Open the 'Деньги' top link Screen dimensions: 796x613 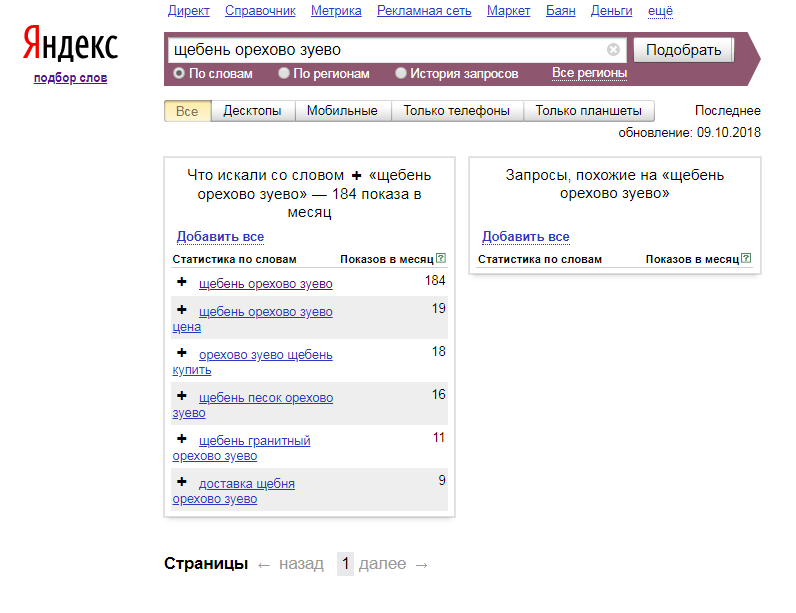611,11
